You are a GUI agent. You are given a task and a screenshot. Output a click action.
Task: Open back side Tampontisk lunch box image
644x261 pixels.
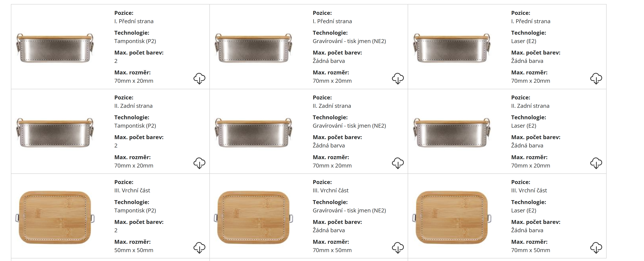point(55,132)
